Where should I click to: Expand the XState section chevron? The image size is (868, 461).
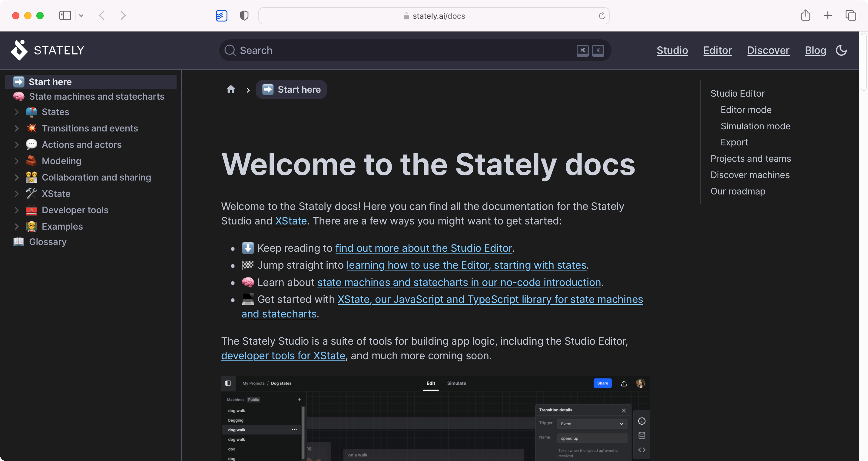16,194
